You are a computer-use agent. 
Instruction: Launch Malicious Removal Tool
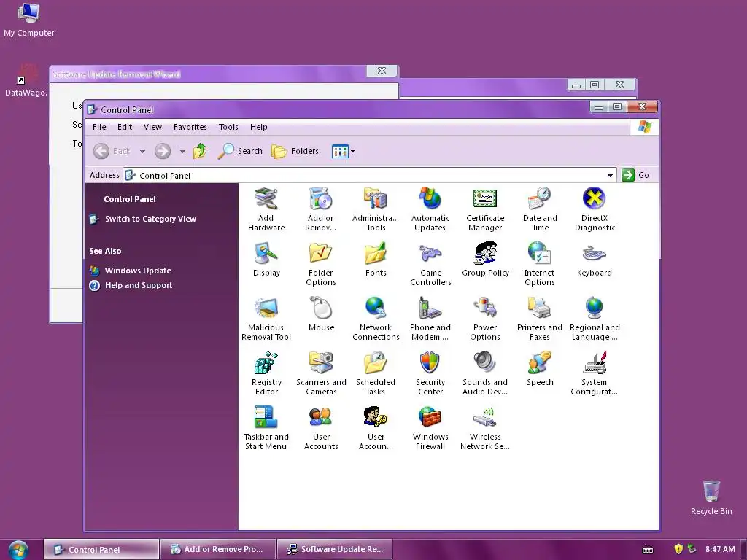pyautogui.click(x=266, y=319)
